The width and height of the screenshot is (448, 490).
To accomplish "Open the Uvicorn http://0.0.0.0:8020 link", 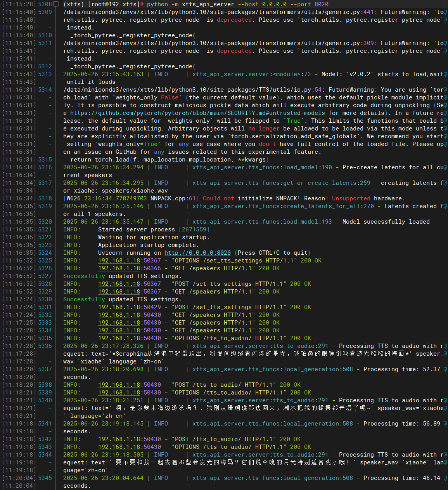I will pyautogui.click(x=197, y=253).
